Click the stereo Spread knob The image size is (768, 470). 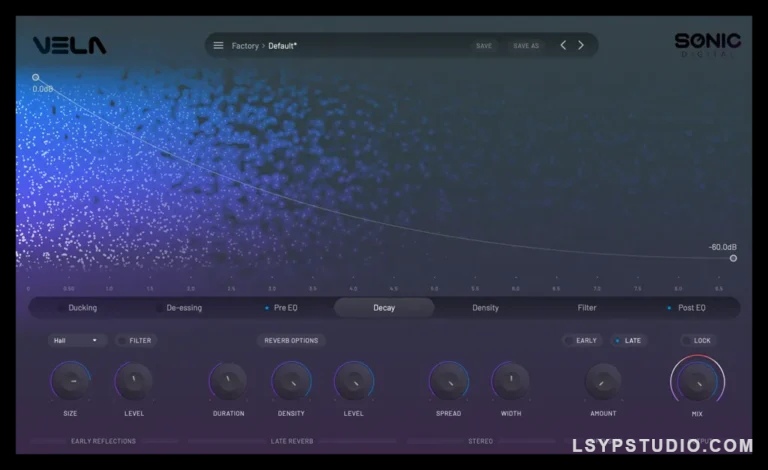coord(448,381)
